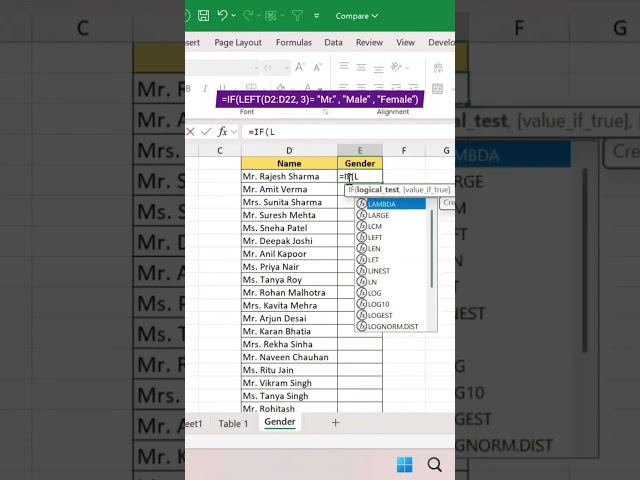640x480 pixels.
Task: Expand the formula bar options chevron
Action: pos(234,132)
